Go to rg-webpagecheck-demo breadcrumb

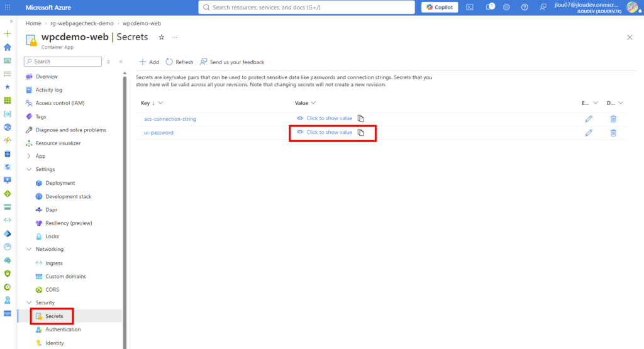82,23
